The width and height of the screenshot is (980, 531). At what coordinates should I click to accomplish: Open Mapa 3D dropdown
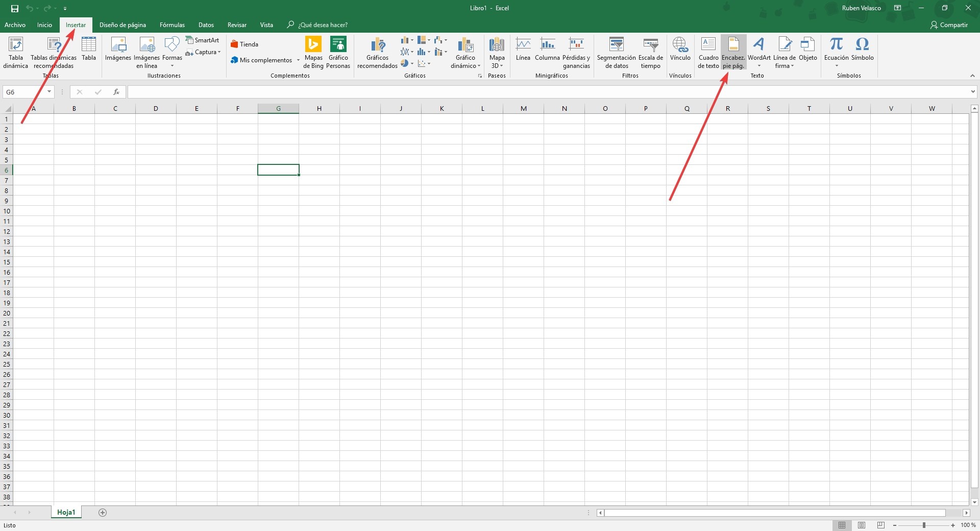pos(497,52)
